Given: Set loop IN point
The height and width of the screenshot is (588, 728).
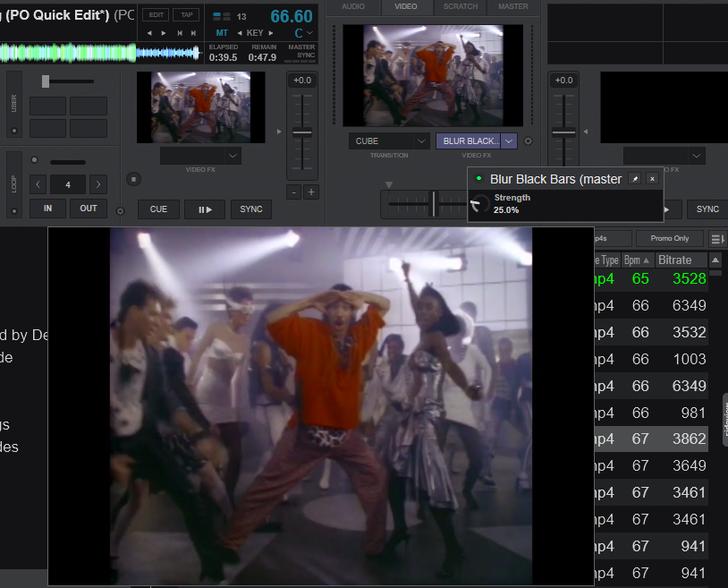Looking at the screenshot, I should click(47, 208).
